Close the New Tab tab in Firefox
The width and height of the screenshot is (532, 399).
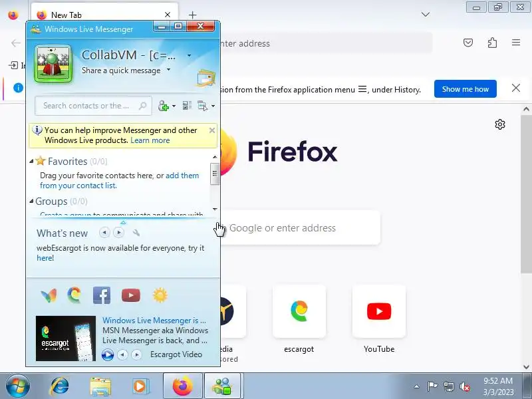[x=168, y=15]
